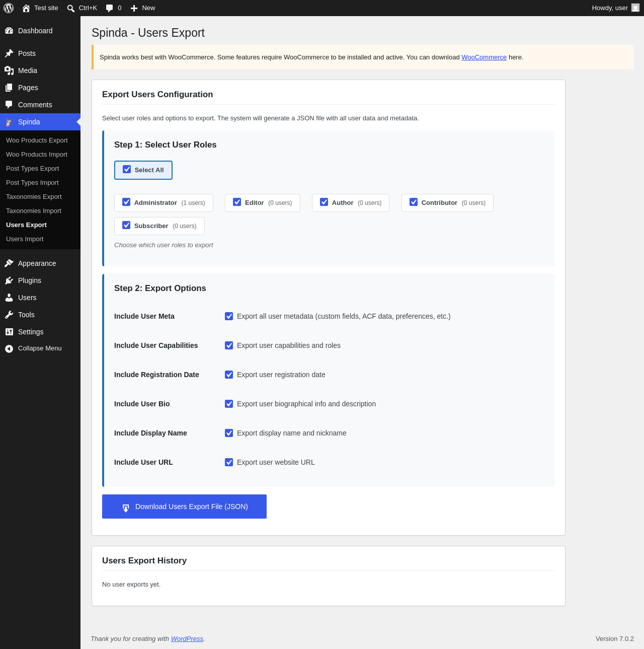Click the New label in admin bar
The height and width of the screenshot is (649, 644).
(x=148, y=8)
